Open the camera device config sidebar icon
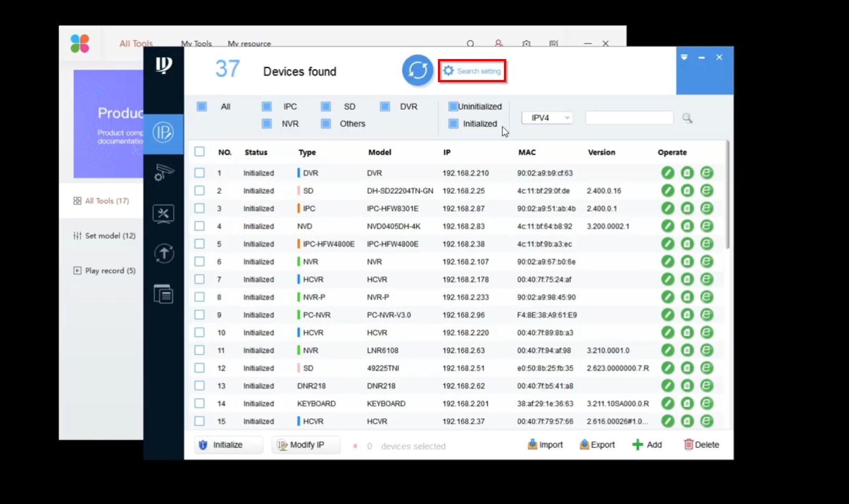Image resolution: width=849 pixels, height=504 pixels. click(164, 172)
